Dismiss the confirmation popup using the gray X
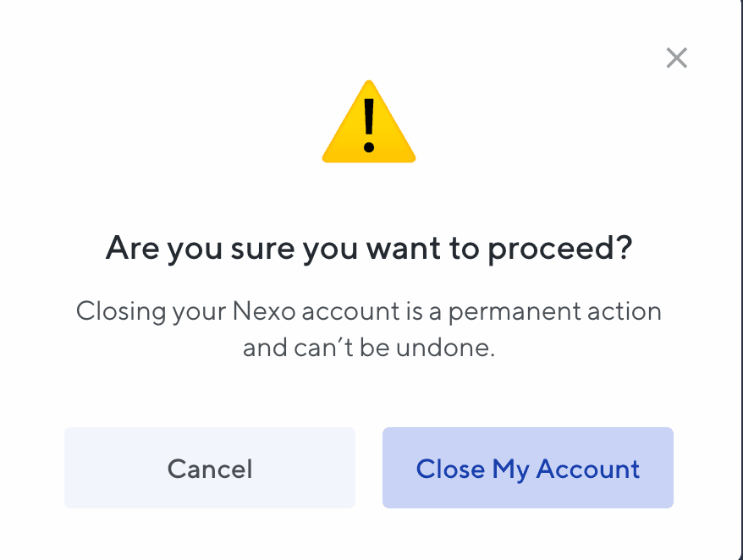743x560 pixels. tap(676, 58)
